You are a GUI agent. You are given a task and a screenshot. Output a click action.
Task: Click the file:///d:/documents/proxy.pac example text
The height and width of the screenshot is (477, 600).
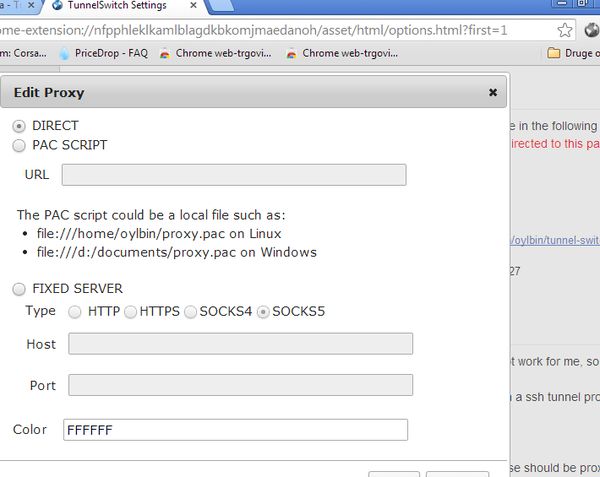137,252
